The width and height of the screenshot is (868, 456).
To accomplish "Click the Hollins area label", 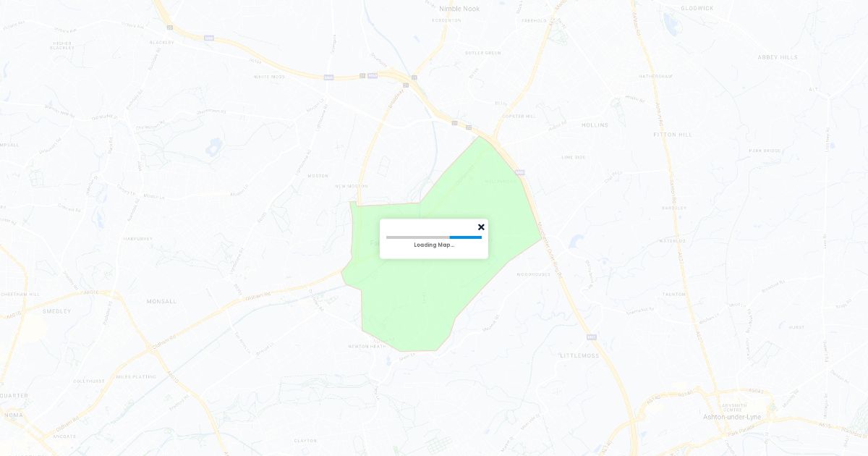I will pyautogui.click(x=595, y=125).
